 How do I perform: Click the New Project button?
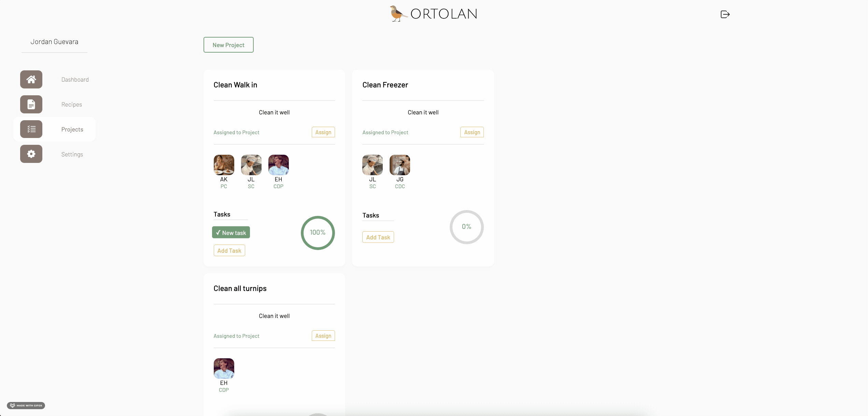click(x=228, y=45)
